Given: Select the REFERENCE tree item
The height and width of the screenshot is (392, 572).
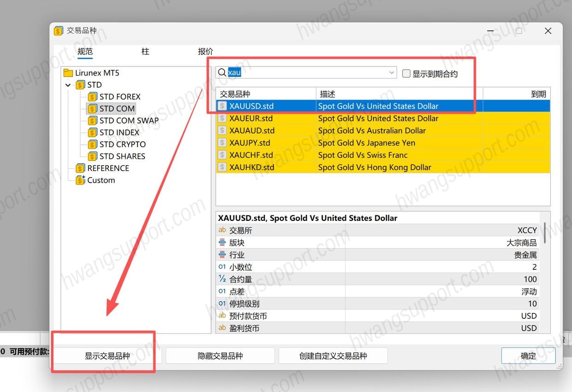Looking at the screenshot, I should point(108,168).
